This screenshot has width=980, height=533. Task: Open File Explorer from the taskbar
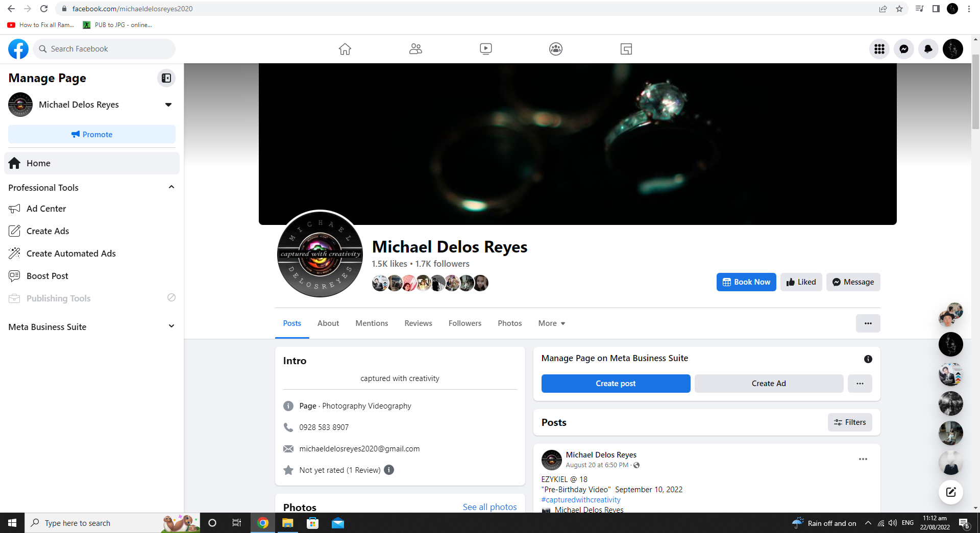(x=288, y=523)
